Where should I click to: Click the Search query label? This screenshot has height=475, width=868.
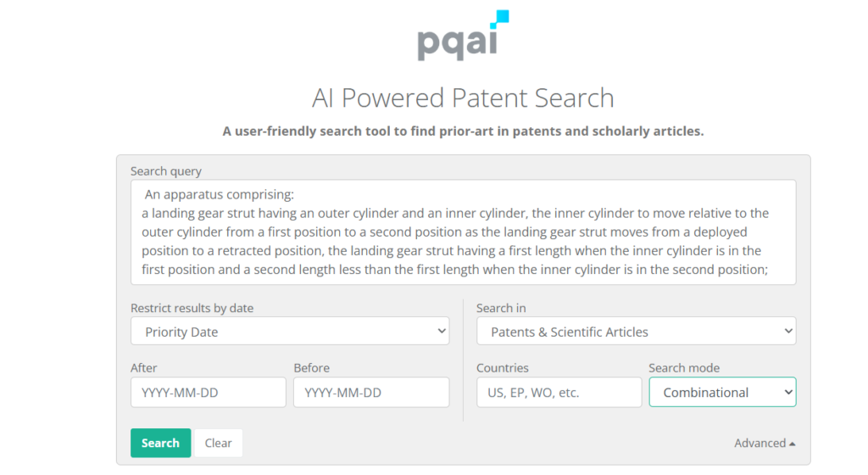tap(166, 171)
